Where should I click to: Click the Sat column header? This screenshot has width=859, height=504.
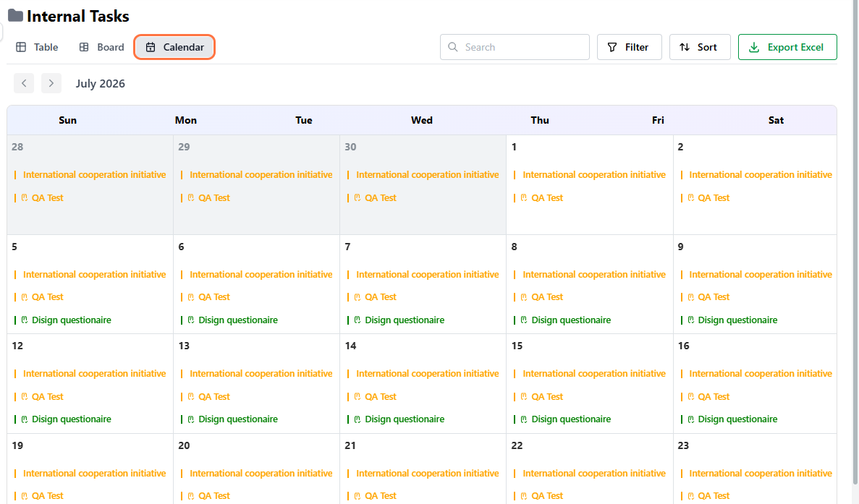click(x=776, y=120)
